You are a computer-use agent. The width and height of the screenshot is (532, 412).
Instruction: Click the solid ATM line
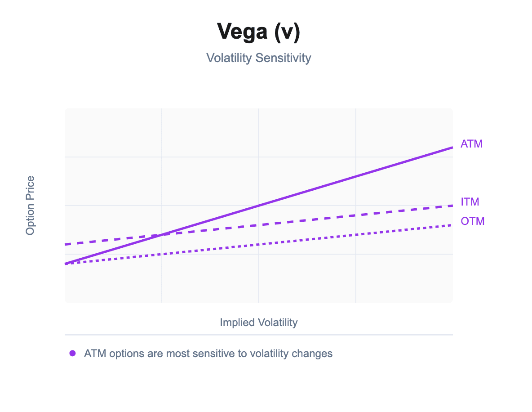[x=356, y=176]
